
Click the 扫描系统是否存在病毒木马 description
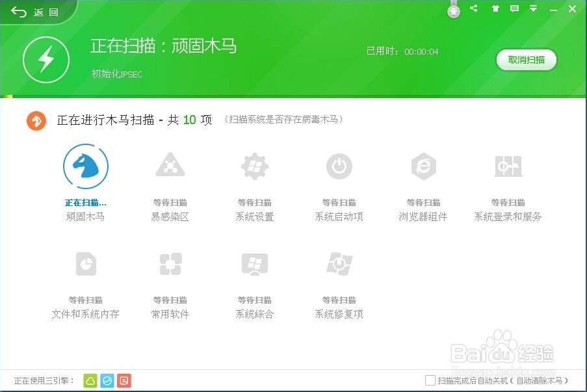283,120
